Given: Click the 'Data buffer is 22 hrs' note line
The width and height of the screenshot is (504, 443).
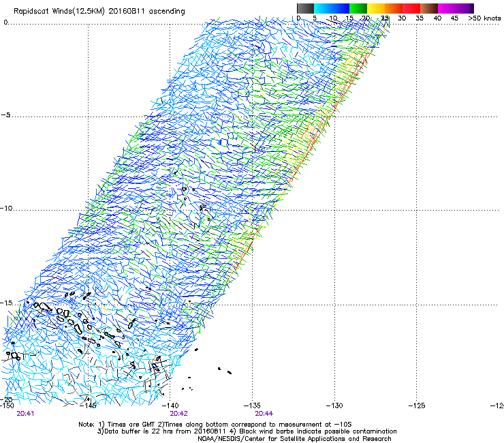Looking at the screenshot, I should [x=247, y=431].
